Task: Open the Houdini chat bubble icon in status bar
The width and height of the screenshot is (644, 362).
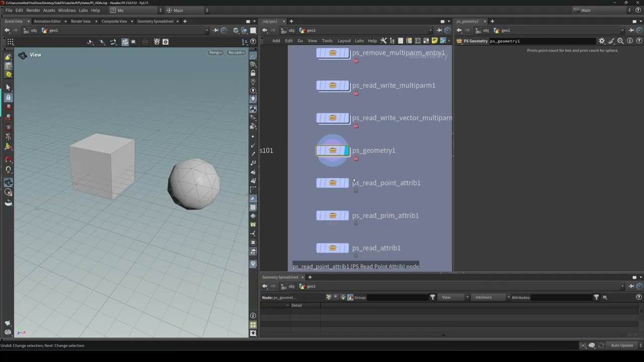Action: point(592,345)
